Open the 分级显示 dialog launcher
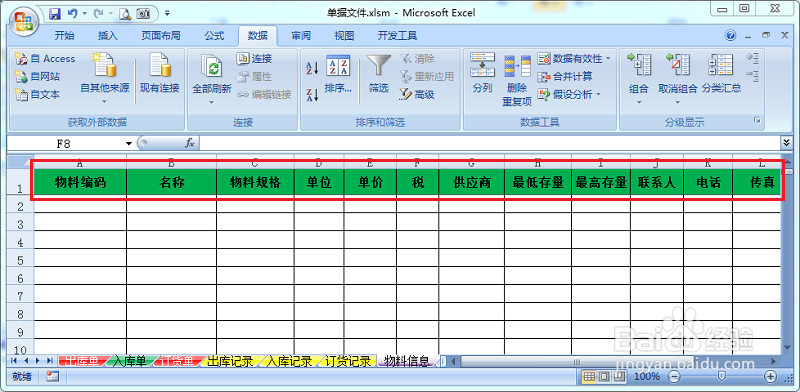800x392 pixels. [x=757, y=120]
